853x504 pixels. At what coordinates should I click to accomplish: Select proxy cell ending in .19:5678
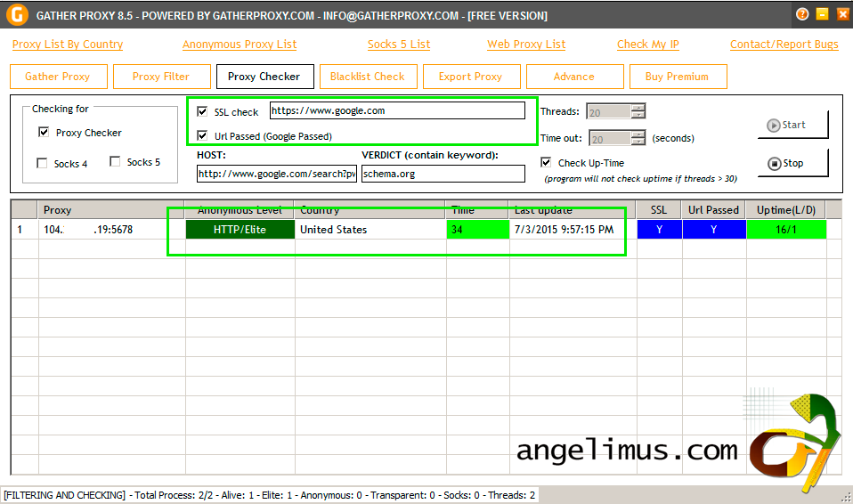pyautogui.click(x=111, y=229)
